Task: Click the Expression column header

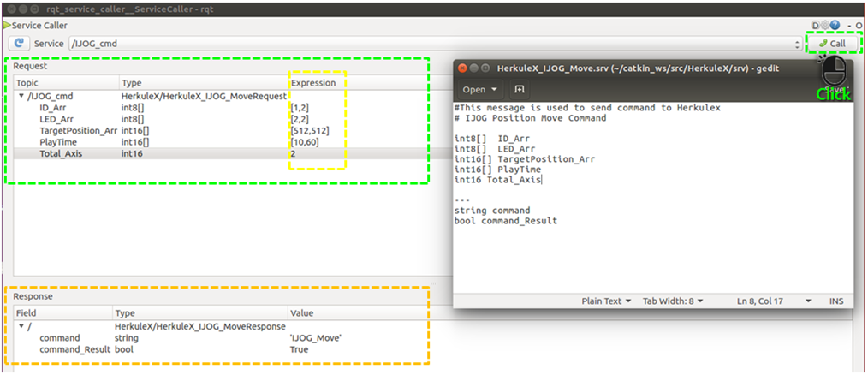Action: pos(313,82)
